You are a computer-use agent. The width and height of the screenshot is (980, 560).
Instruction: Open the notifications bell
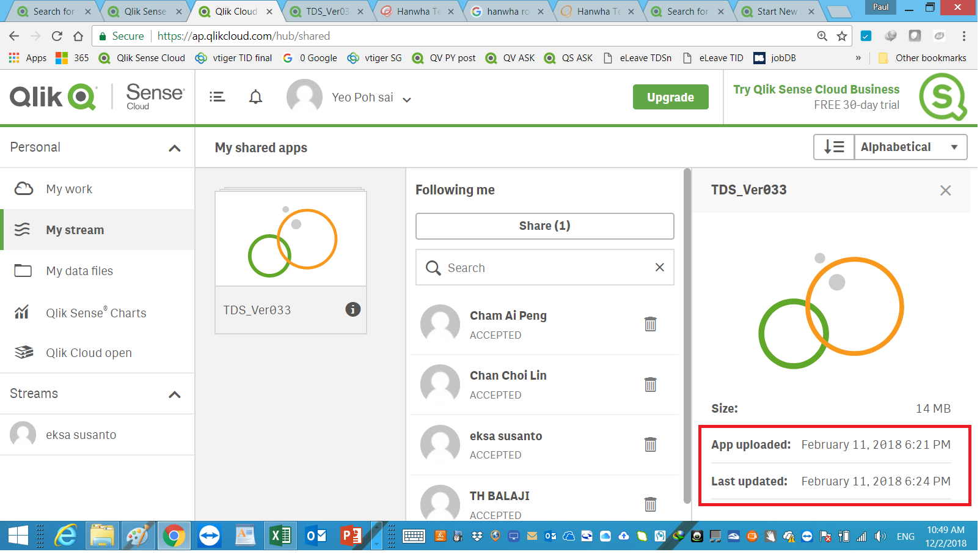(255, 97)
